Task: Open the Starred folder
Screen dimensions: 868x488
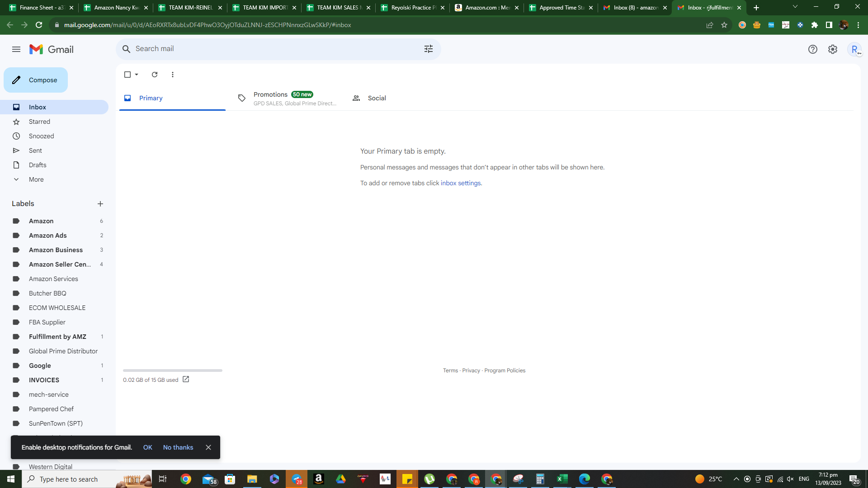Action: tap(54, 122)
